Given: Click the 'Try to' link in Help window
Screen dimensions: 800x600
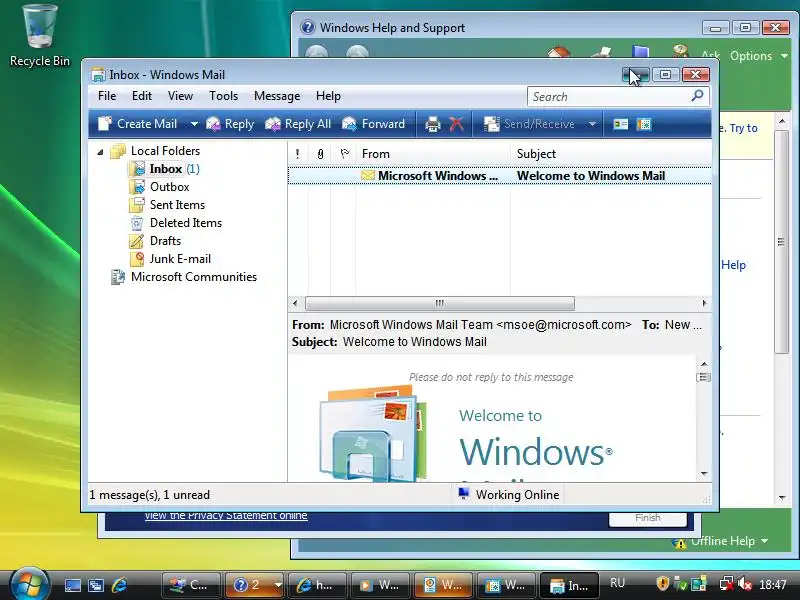Looking at the screenshot, I should point(743,128).
